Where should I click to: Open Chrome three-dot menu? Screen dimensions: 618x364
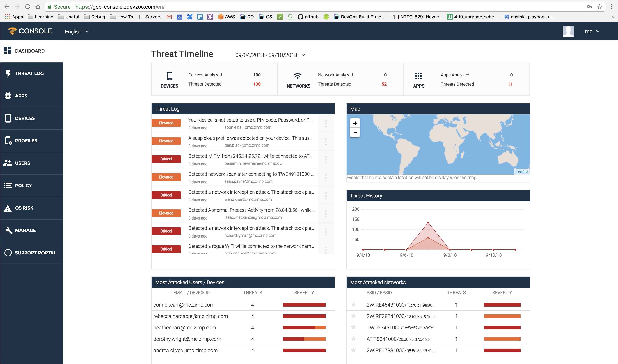(x=612, y=7)
